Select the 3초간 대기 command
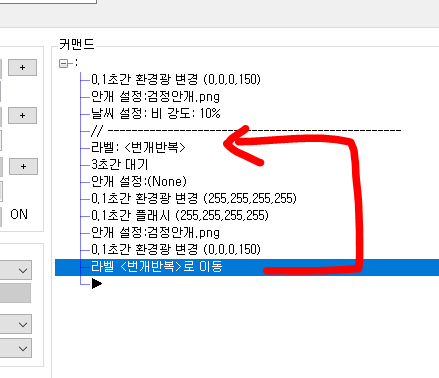 click(x=119, y=164)
